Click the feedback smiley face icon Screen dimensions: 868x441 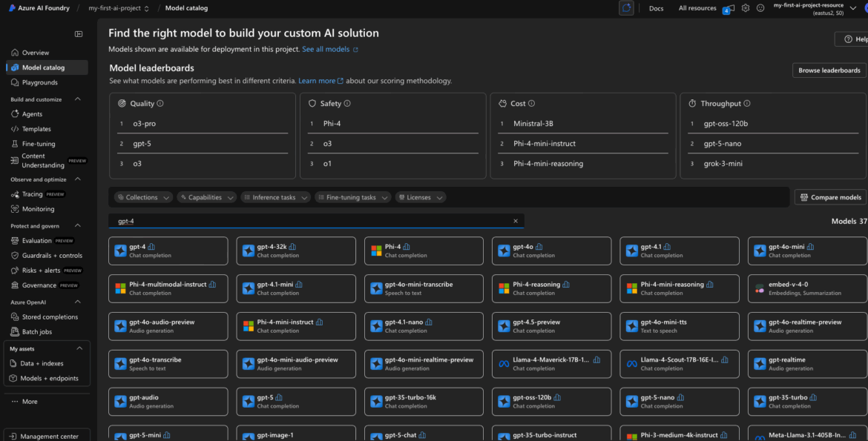pos(760,8)
